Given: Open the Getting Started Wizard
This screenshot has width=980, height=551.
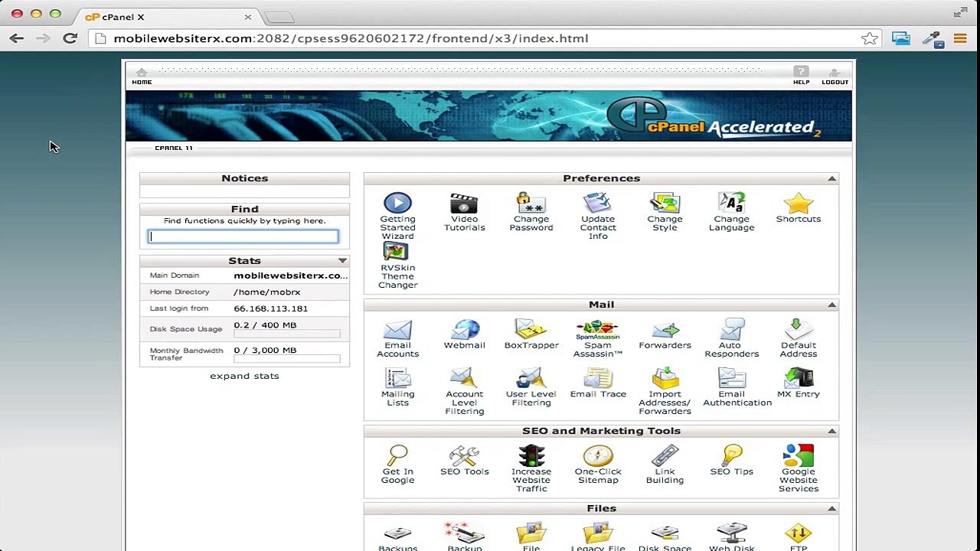Looking at the screenshot, I should (397, 216).
